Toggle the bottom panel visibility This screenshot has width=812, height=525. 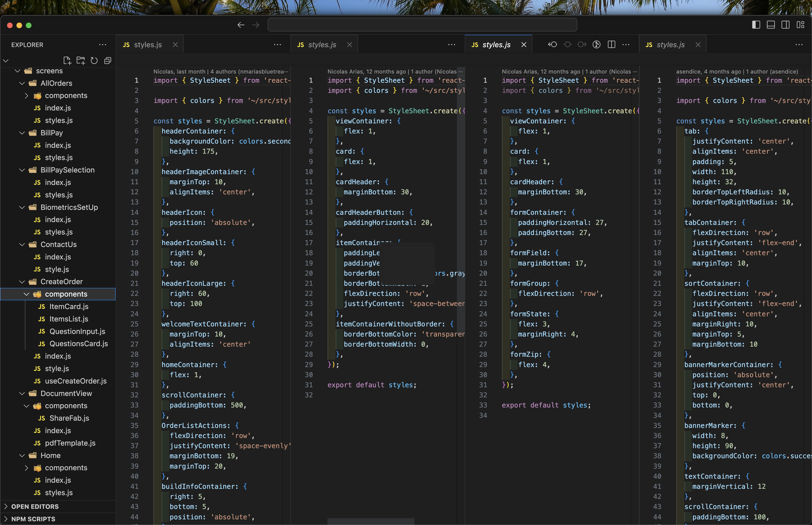771,25
